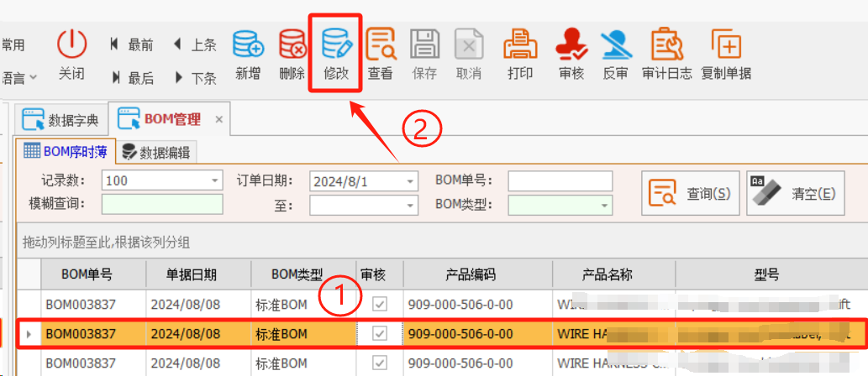The image size is (868, 376).
Task: Go to previous record 上条
Action: click(x=194, y=44)
